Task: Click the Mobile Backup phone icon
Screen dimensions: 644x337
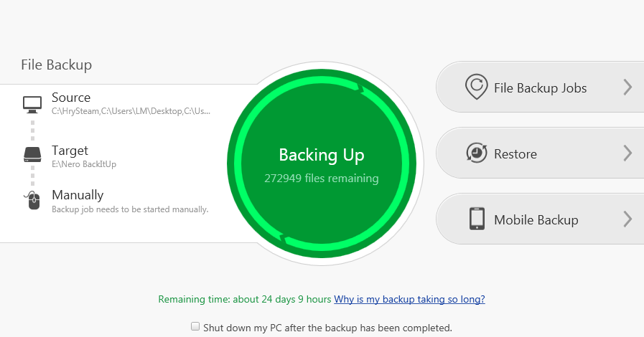Action: tap(477, 219)
